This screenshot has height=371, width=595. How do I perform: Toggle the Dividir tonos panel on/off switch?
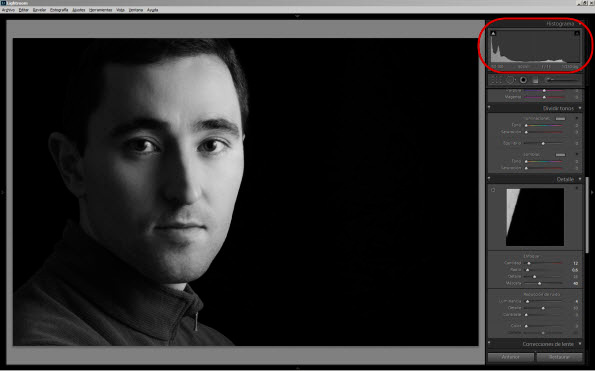pos(489,108)
